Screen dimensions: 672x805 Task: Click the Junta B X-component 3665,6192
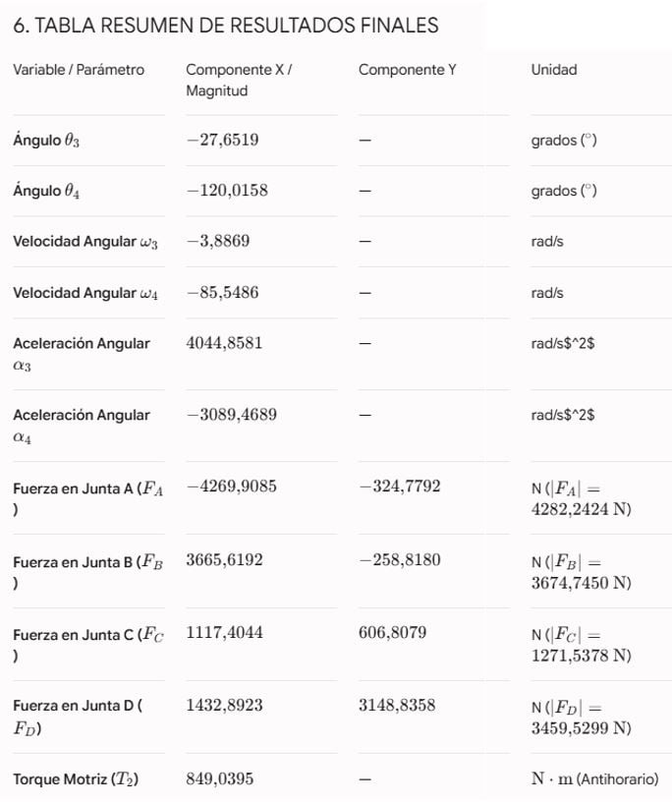pos(224,560)
